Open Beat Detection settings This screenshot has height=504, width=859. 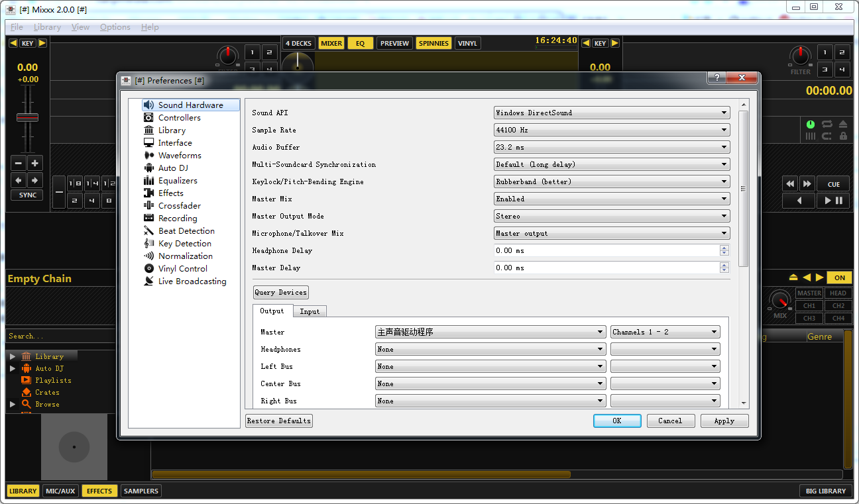point(186,231)
